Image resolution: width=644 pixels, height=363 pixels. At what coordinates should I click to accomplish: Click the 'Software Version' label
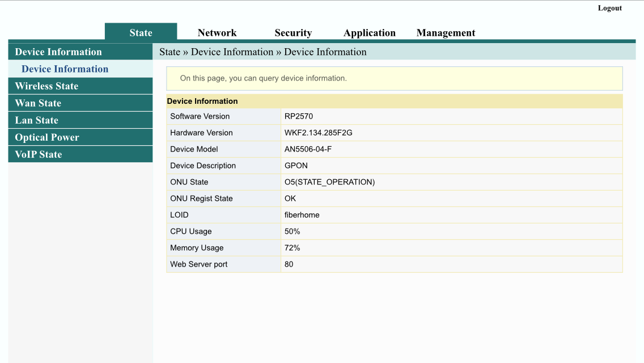tap(200, 116)
